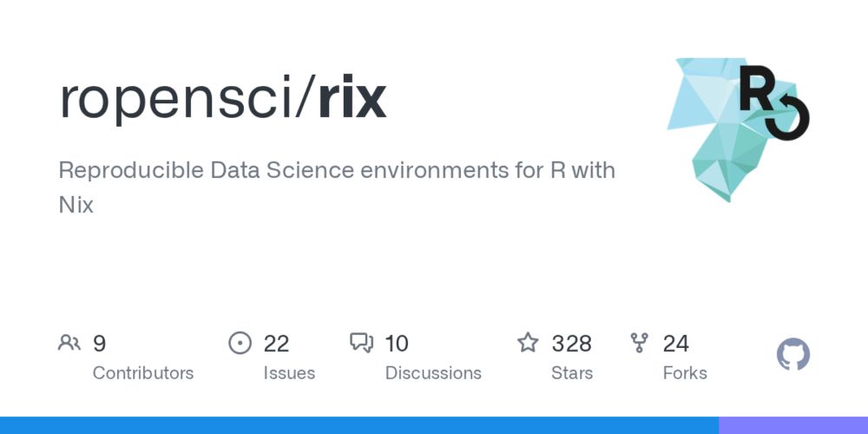Open the "Contributors" label

(143, 373)
